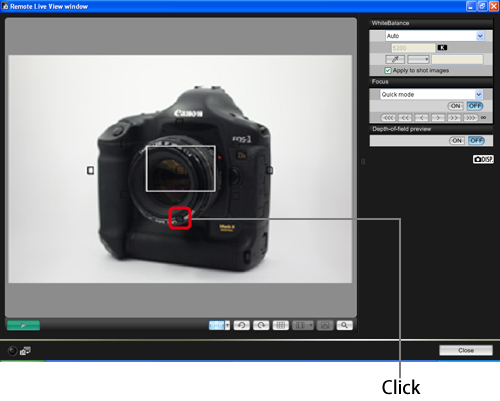Viewport: 500px width, 401px height.
Task: Move focus near with <<< button
Action: 388,118
